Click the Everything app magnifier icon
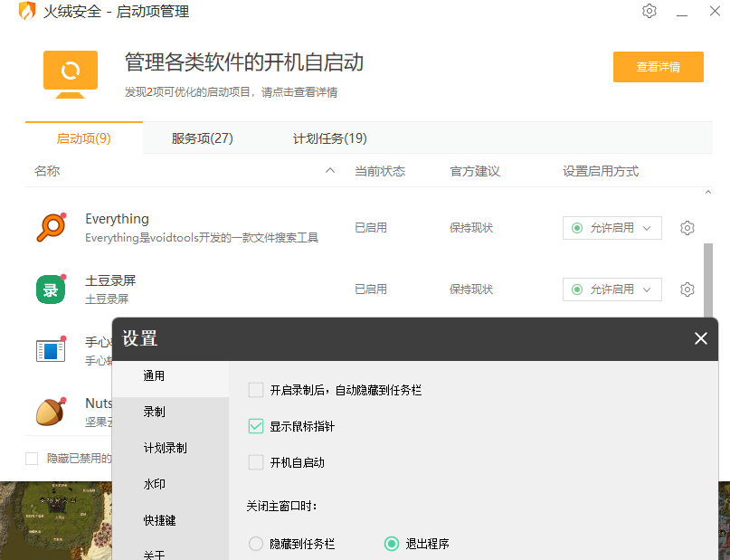 [51, 227]
